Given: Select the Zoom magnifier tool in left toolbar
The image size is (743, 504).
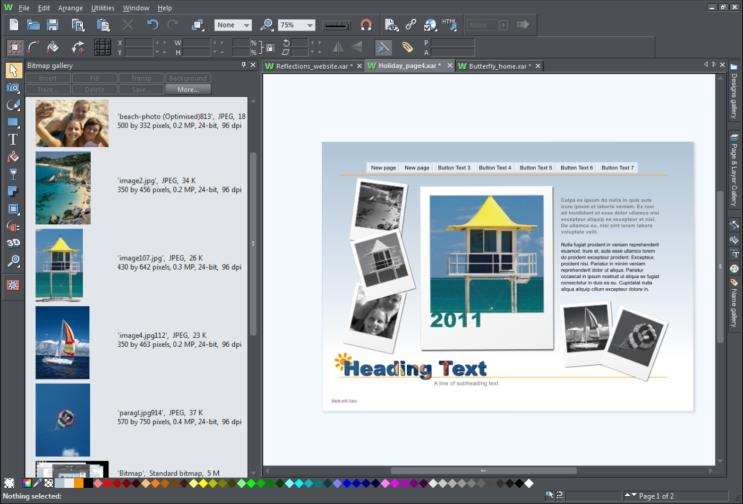Looking at the screenshot, I should 13,261.
